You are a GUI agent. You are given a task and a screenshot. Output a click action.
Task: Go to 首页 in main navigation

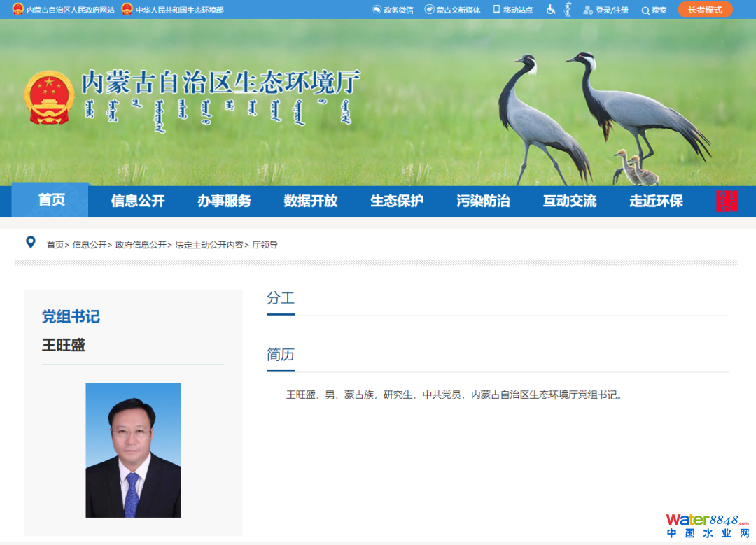[x=51, y=200]
